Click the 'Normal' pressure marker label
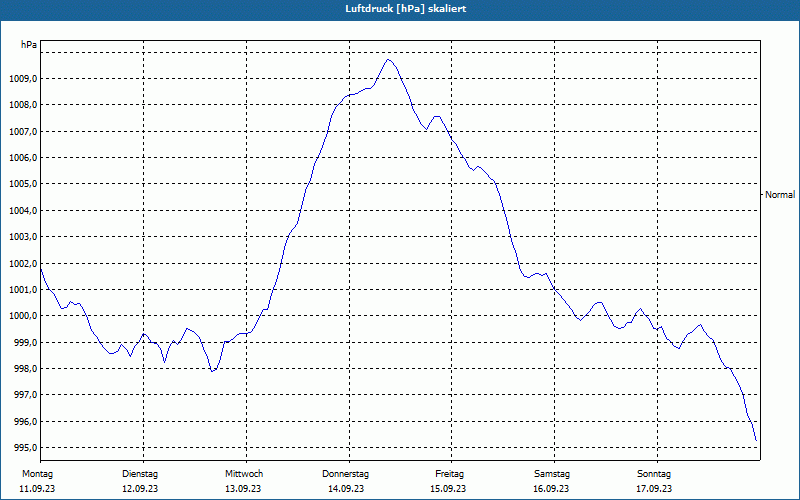Viewport: 800px width, 500px height. point(780,194)
